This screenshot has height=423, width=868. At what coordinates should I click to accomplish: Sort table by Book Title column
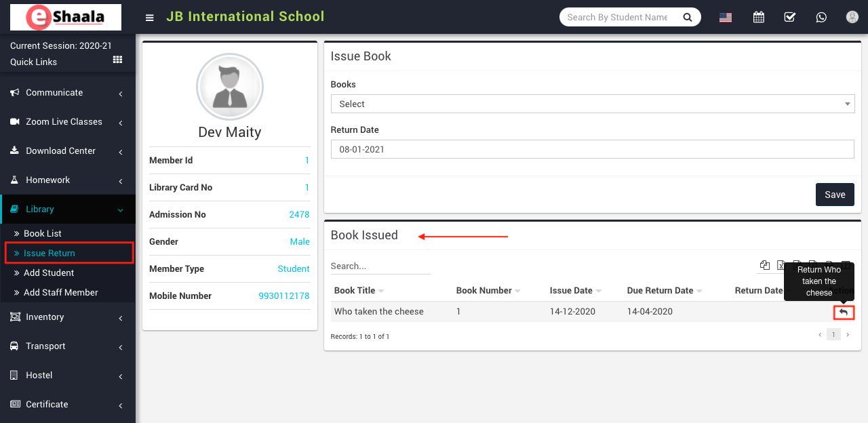point(355,291)
